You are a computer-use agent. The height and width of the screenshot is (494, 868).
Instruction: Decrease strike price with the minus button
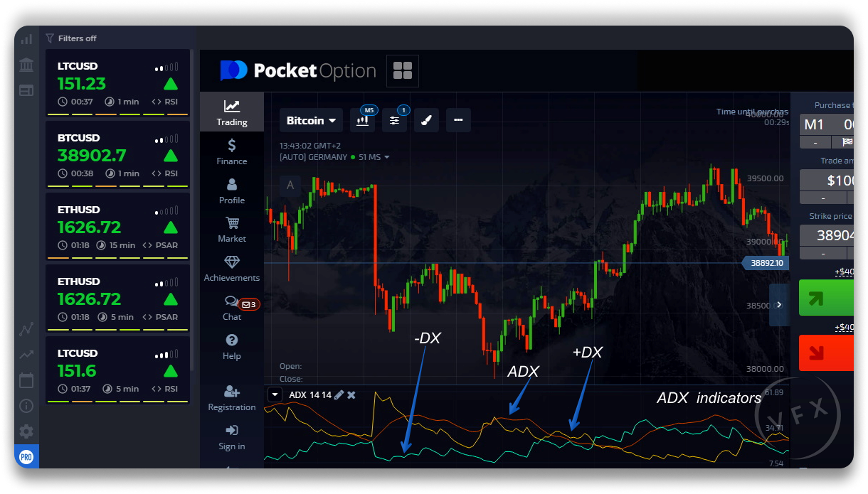[823, 253]
